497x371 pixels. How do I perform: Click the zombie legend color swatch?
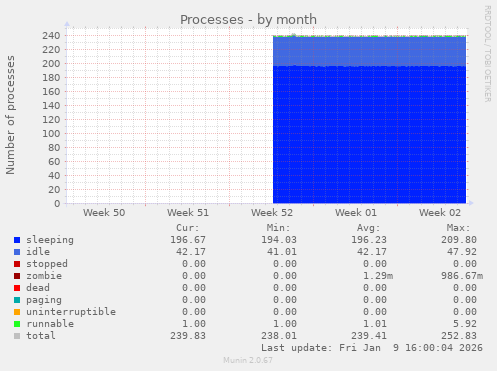tap(17, 276)
